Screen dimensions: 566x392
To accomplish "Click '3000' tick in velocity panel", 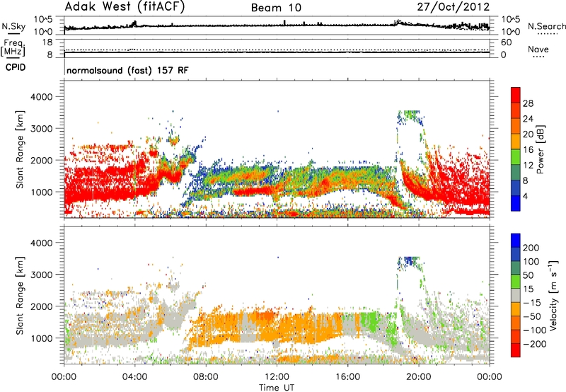I will [x=41, y=275].
